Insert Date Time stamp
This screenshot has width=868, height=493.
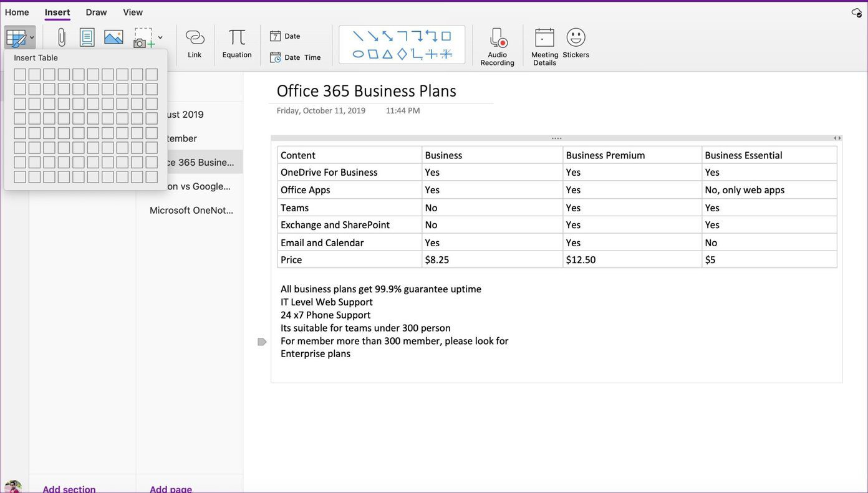(x=296, y=57)
